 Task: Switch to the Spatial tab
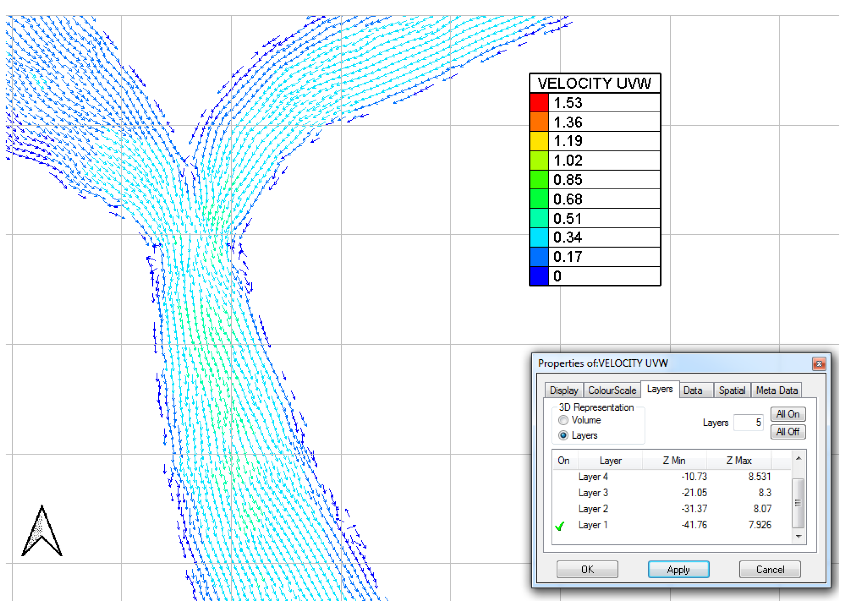[732, 391]
